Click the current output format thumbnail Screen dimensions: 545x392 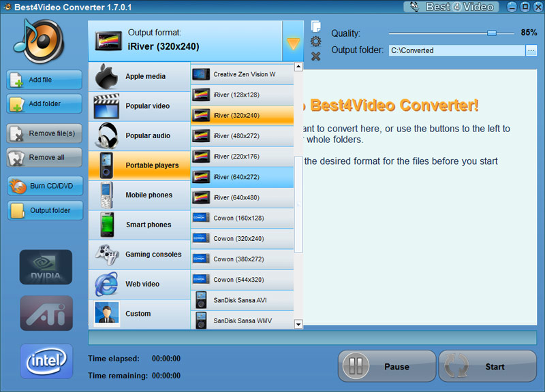coord(108,41)
